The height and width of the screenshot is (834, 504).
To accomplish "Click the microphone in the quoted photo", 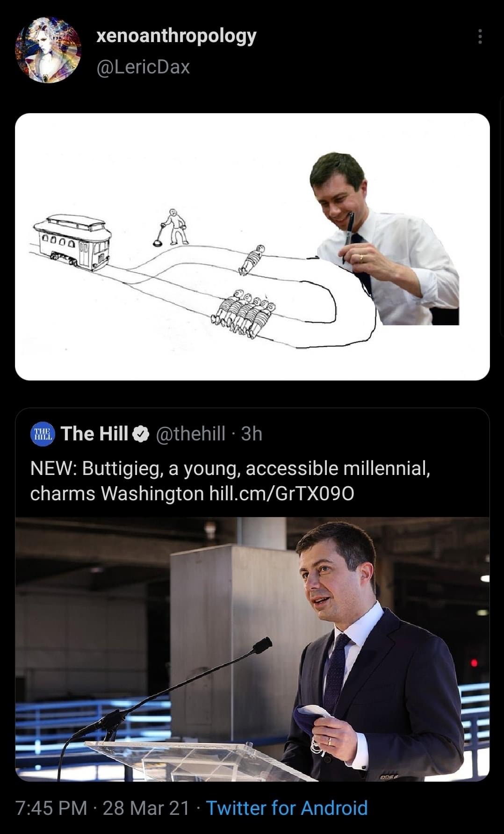I will pos(261,647).
